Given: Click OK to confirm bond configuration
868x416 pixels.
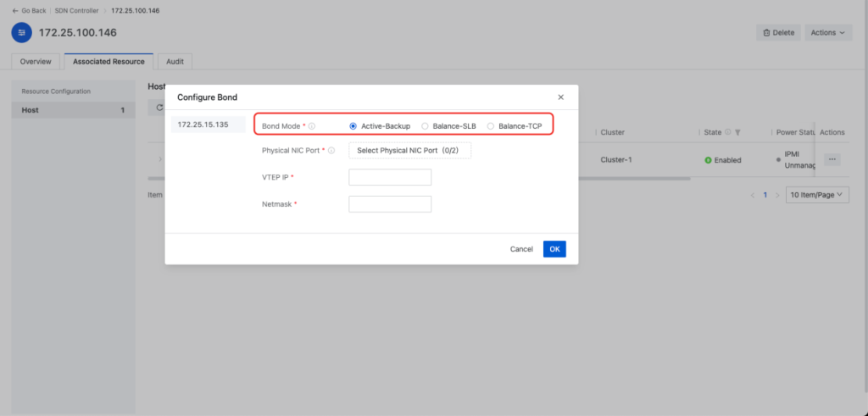Looking at the screenshot, I should [554, 249].
